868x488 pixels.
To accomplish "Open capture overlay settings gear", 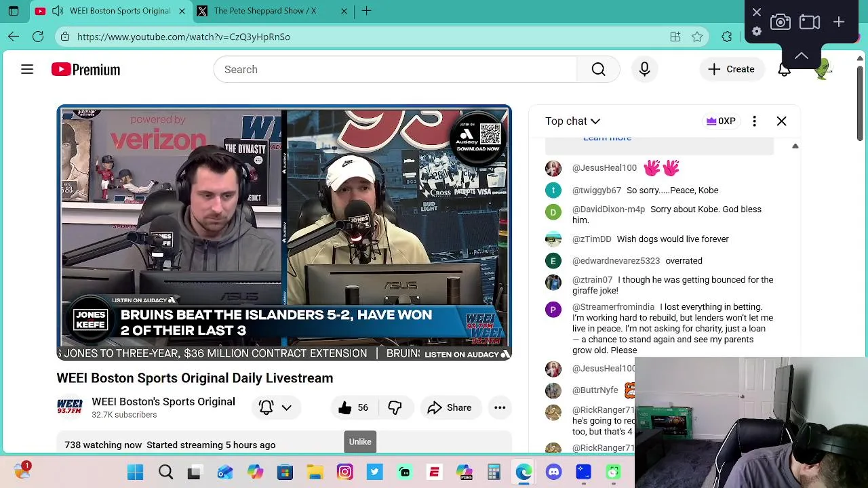I will click(x=757, y=30).
